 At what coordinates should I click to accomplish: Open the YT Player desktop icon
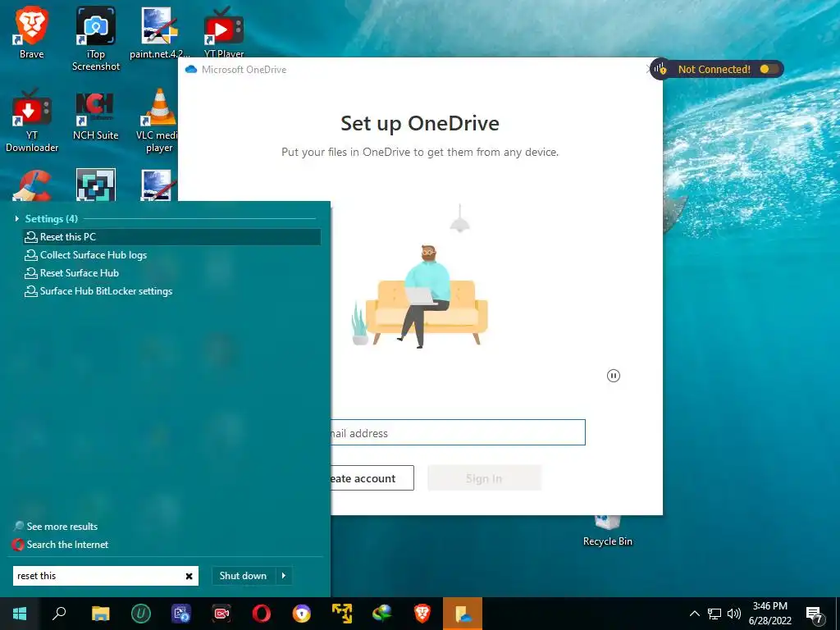pos(223,32)
